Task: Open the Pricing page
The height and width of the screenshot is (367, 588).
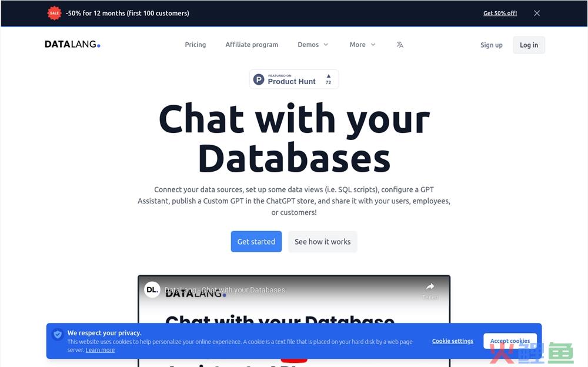Action: [195, 45]
